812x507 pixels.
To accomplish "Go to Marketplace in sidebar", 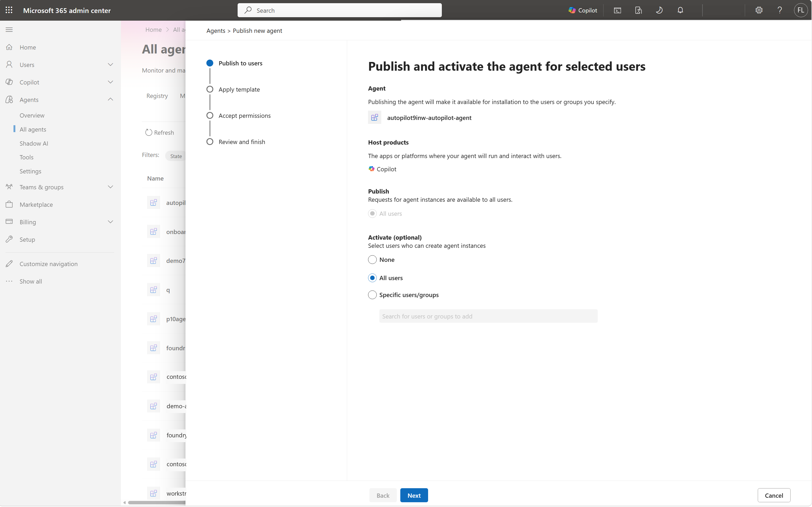I will tap(36, 205).
